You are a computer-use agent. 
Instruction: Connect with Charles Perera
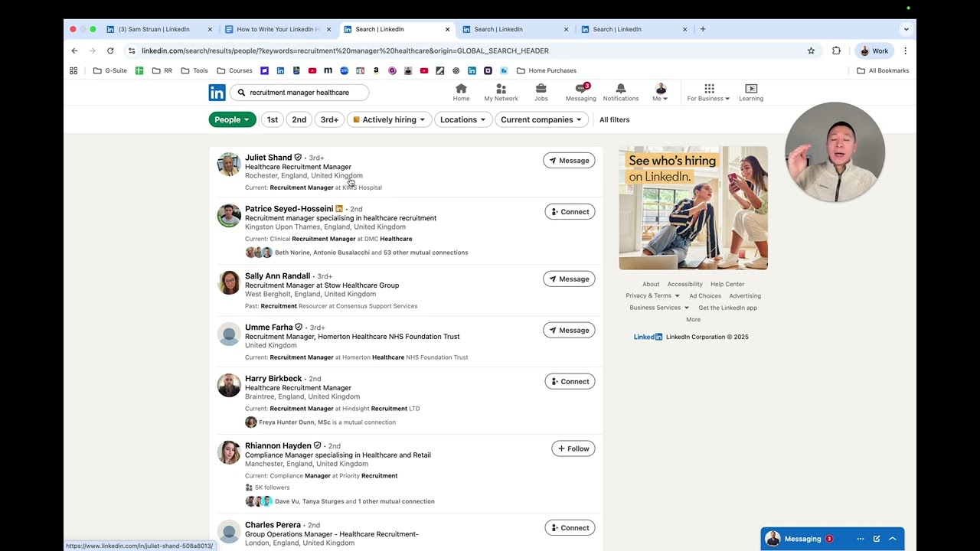coord(570,528)
